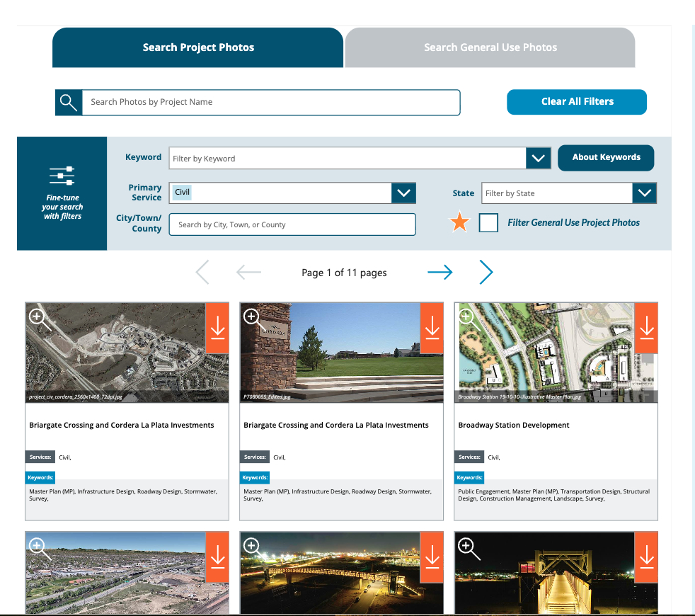This screenshot has height=616, width=695.
Task: Click the Filter General Use Project Photos label
Action: pyautogui.click(x=573, y=222)
